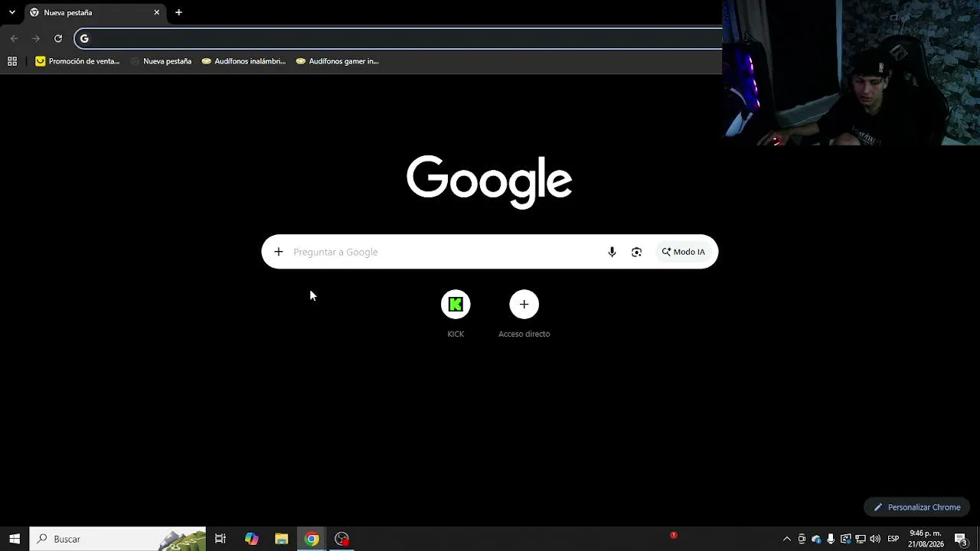Open OneDrive cloud tray icon
Image resolution: width=980 pixels, height=551 pixels.
pos(816,539)
